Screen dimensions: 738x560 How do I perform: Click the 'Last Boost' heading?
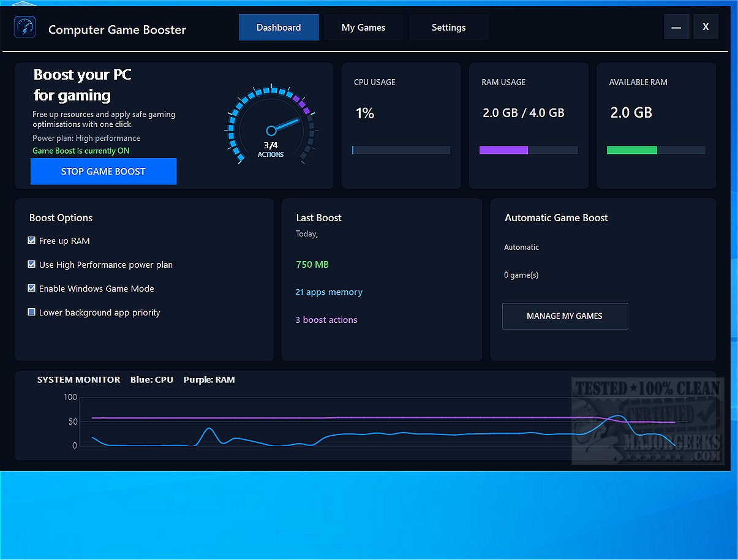click(x=318, y=218)
